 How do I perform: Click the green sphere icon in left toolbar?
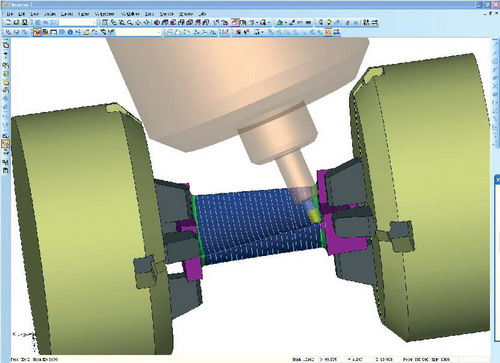coord(6,74)
